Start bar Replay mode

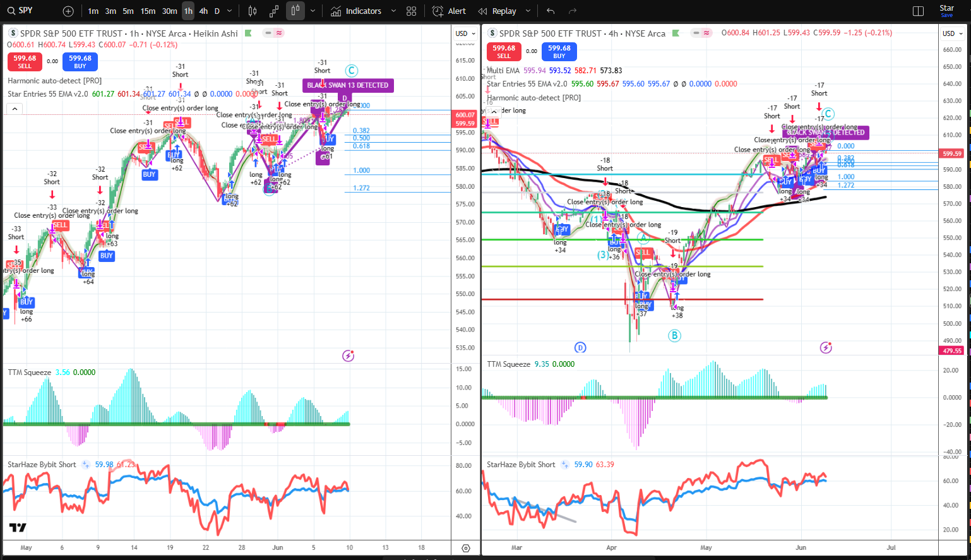pyautogui.click(x=497, y=11)
